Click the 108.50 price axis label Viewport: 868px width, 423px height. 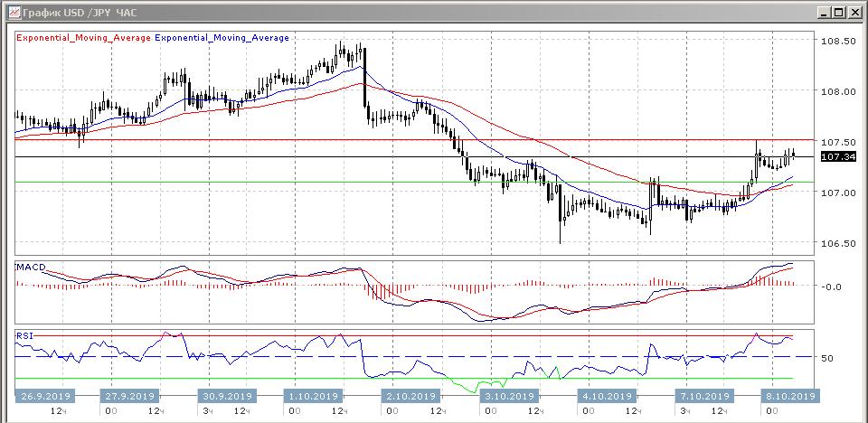[837, 42]
